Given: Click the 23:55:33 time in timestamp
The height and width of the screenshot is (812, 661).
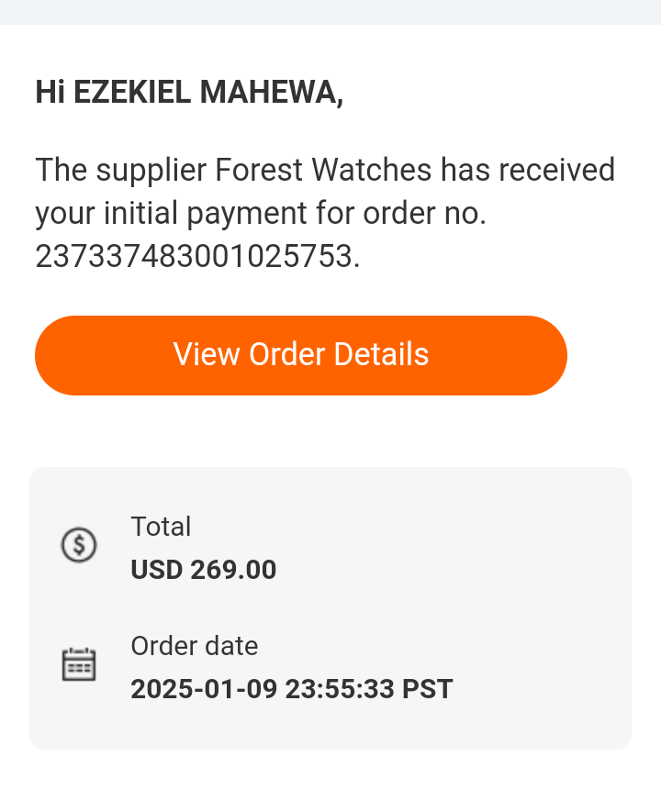Looking at the screenshot, I should pos(340,689).
